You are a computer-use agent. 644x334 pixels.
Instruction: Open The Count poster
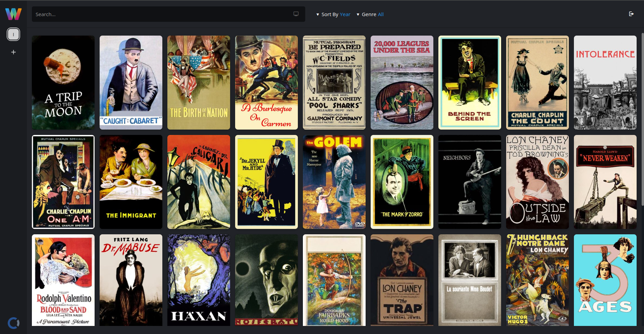pyautogui.click(x=537, y=83)
